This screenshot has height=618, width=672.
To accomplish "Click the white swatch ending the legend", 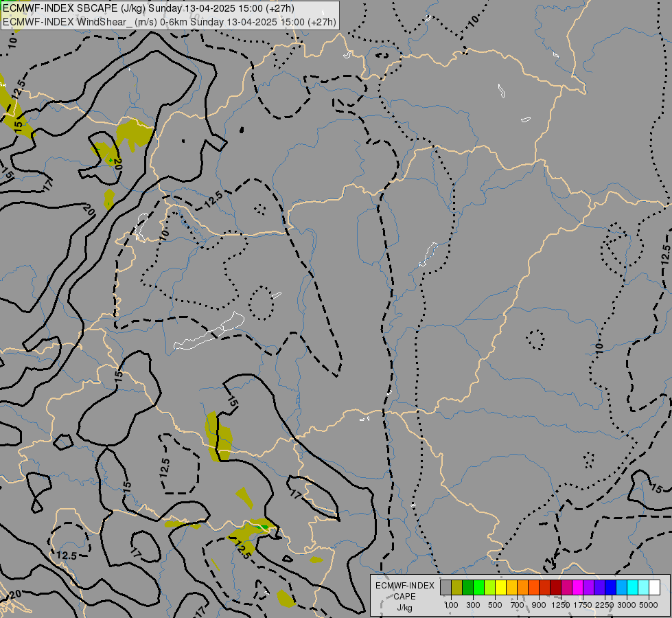I will pos(654,587).
